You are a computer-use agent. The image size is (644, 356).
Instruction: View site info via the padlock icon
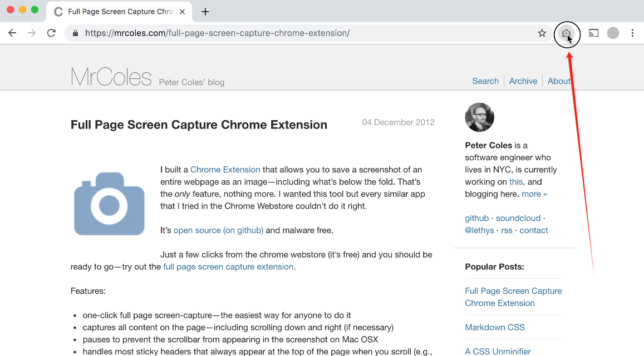75,33
